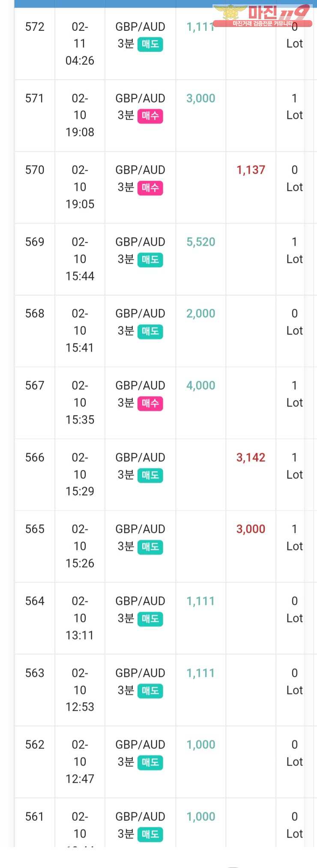Click the 매도 badge in row 564

[150, 619]
